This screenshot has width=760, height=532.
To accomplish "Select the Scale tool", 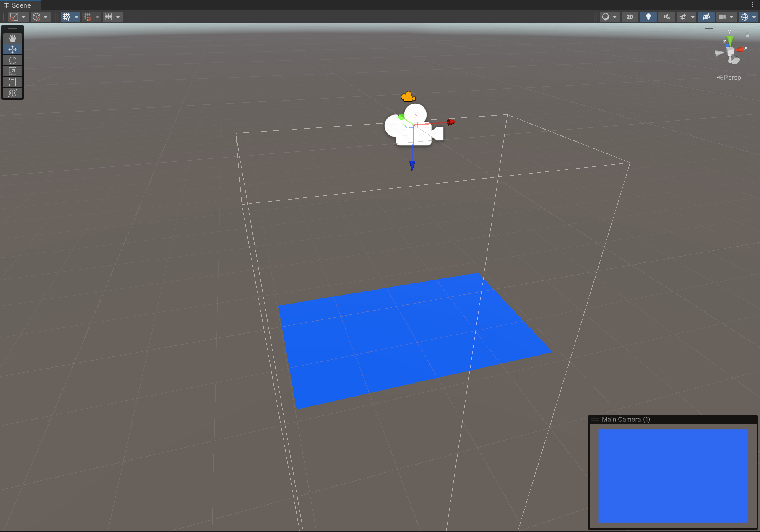I will (x=13, y=71).
